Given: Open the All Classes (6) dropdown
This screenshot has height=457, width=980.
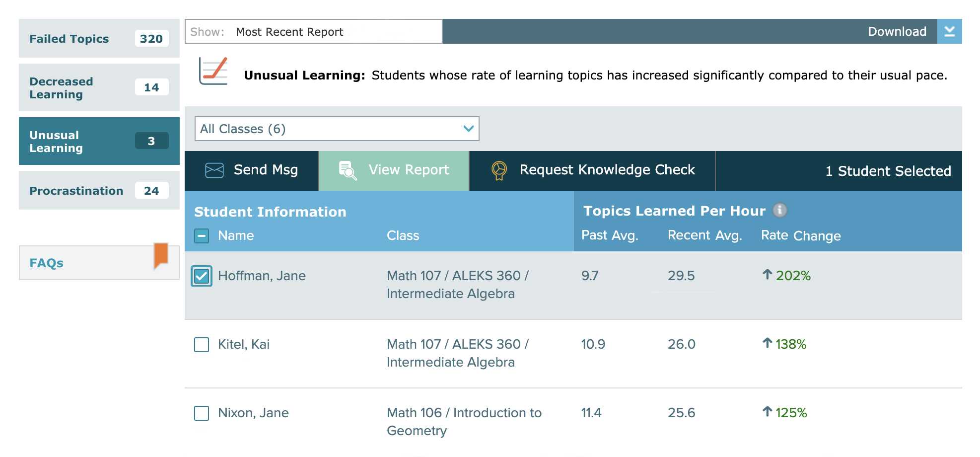Looking at the screenshot, I should (336, 129).
